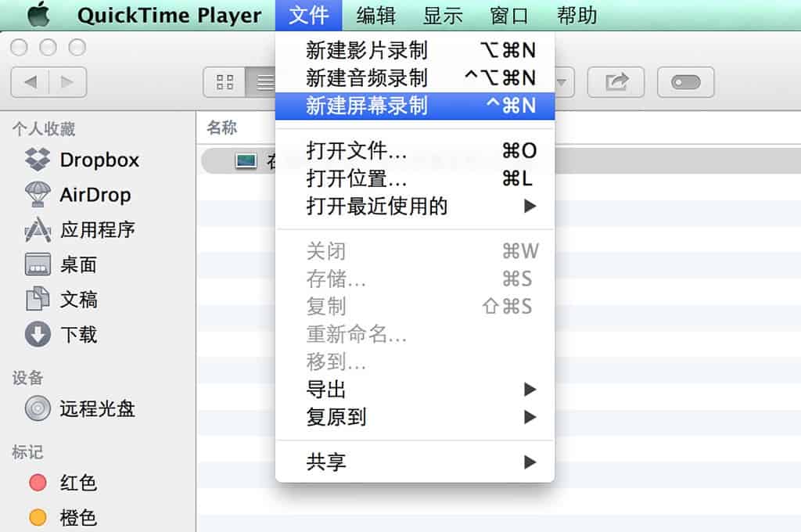This screenshot has width=801, height=532.
Task: Click the Finder window close button
Action: pos(19,48)
